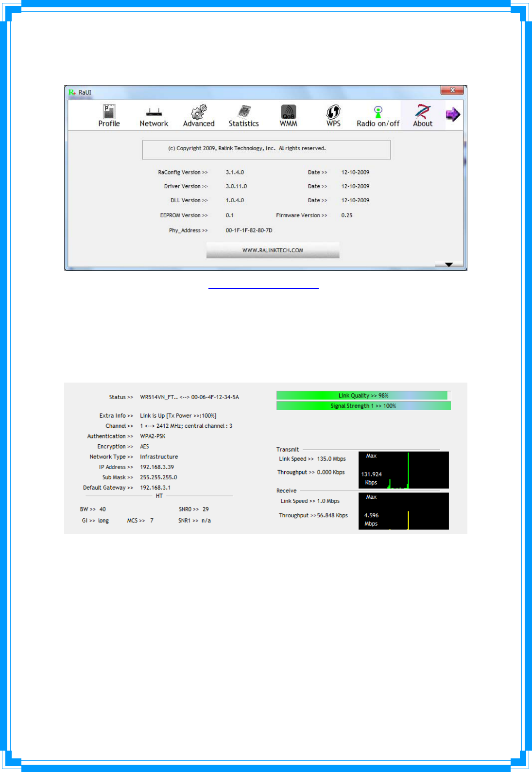Viewport: 532px width, 772px height.
Task: Select GI value long
Action: (103, 521)
